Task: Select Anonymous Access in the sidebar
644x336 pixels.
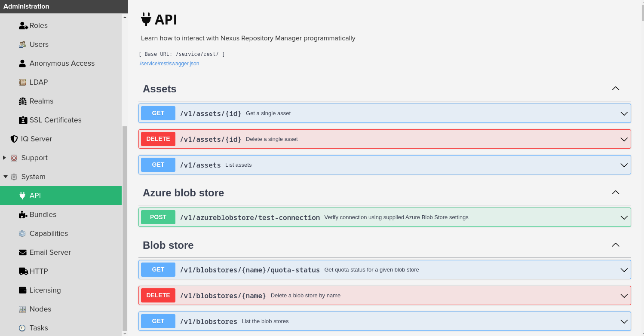Action: [62, 64]
